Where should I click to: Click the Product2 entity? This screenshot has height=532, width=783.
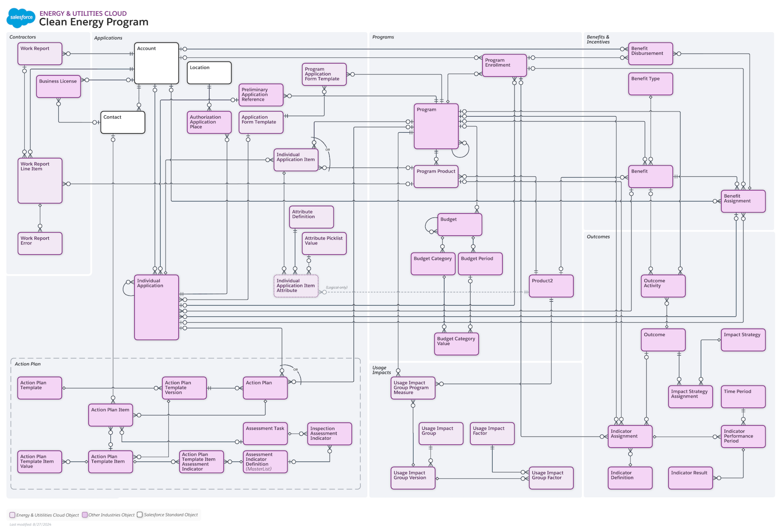pos(551,286)
